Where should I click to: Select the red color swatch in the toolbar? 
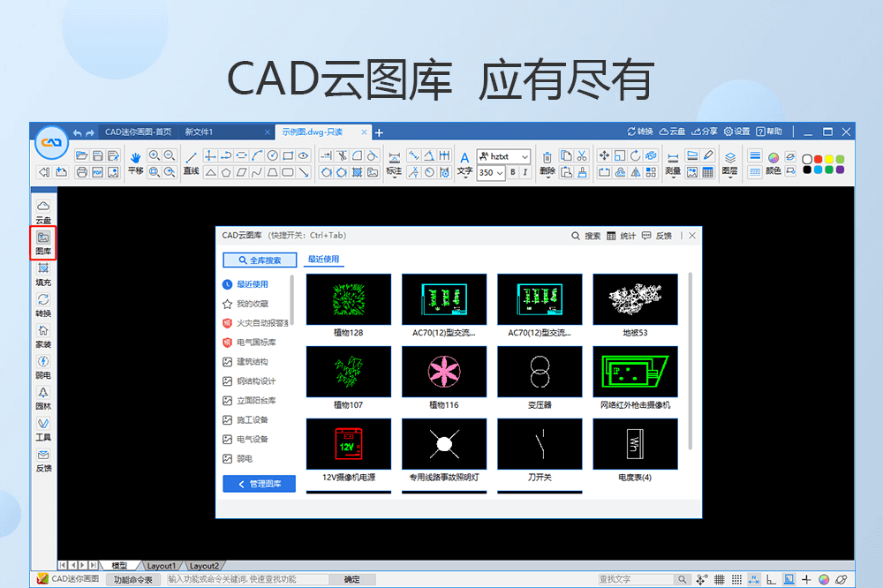click(818, 157)
